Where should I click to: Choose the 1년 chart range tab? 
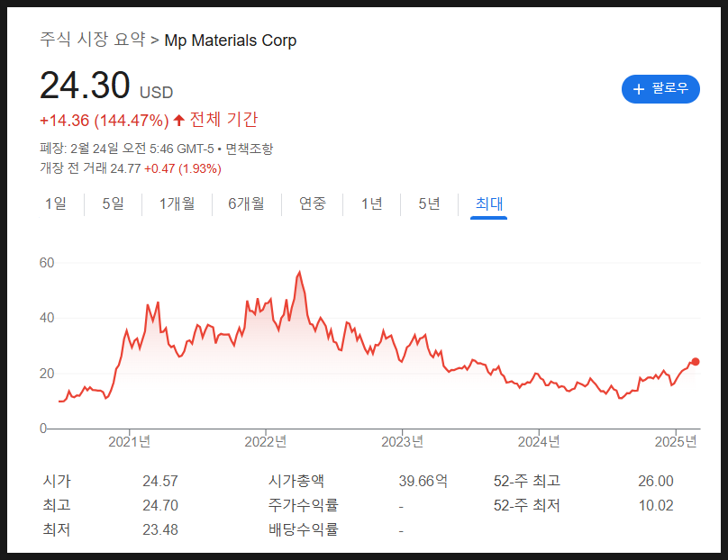point(371,203)
